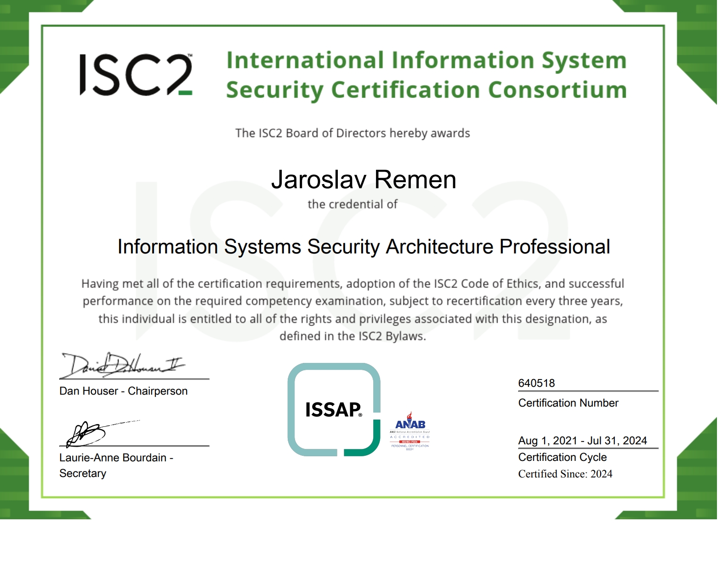Image resolution: width=728 pixels, height=563 pixels.
Task: Click Laurie-Anne Bourdain's handwritten signature
Action: pyautogui.click(x=87, y=433)
